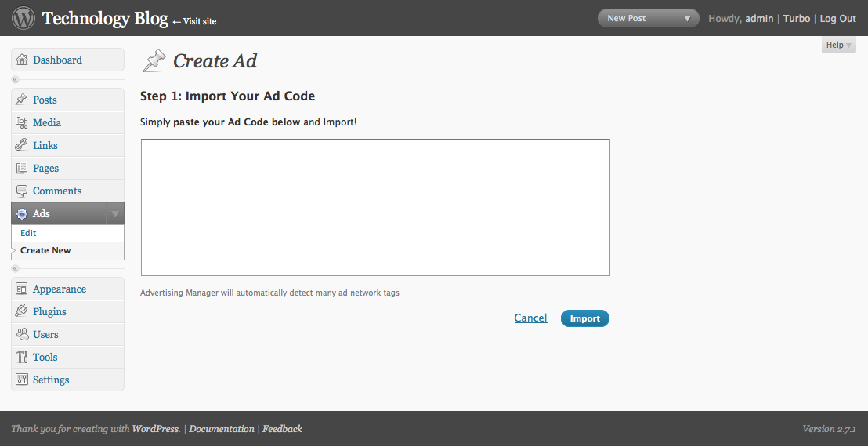Click the Posts pushpin icon
868x447 pixels.
(x=22, y=100)
